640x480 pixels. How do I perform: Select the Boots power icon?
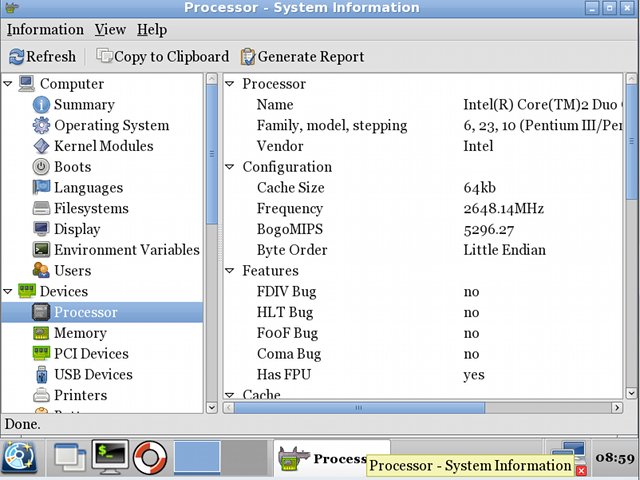pos(41,167)
